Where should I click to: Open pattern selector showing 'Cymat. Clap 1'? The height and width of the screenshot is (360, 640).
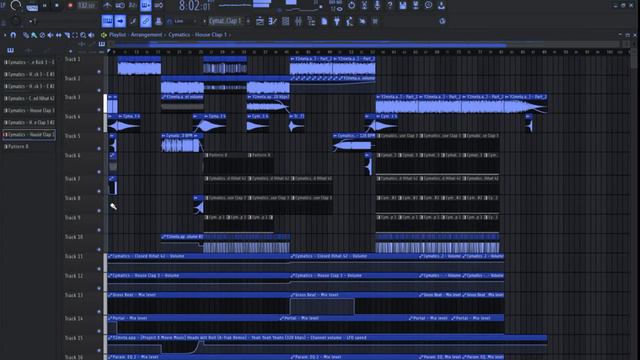(225, 21)
